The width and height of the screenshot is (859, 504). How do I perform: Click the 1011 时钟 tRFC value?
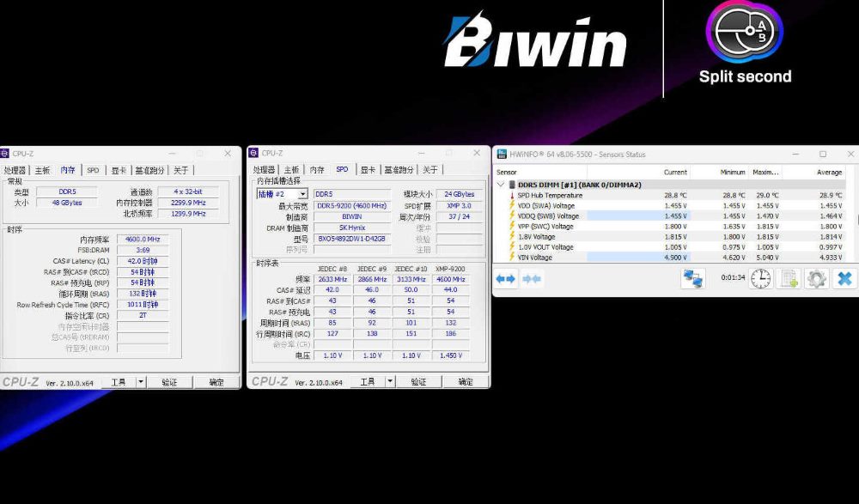coord(143,304)
